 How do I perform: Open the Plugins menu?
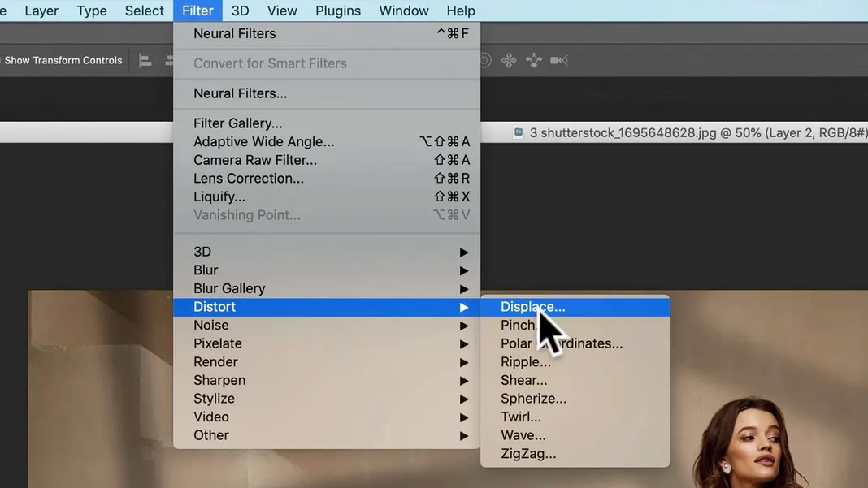click(x=338, y=11)
